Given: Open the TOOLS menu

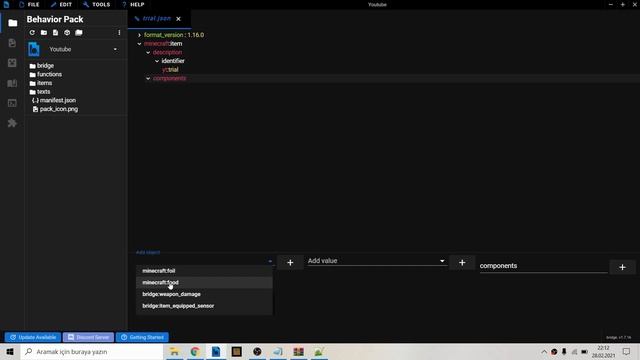Looking at the screenshot, I should (97, 4).
